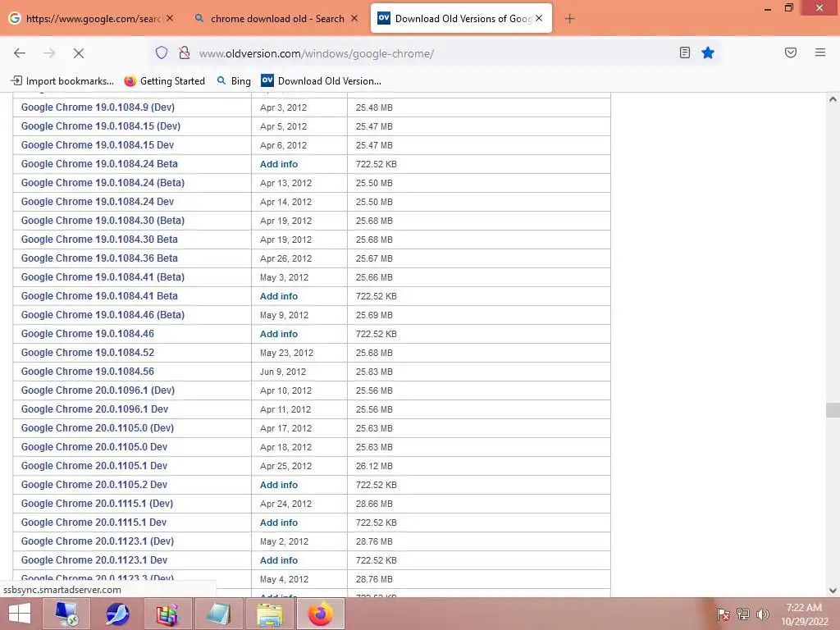
Task: Open Google Chrome 19.0.1084.15 (Dev) link
Action: point(101,126)
